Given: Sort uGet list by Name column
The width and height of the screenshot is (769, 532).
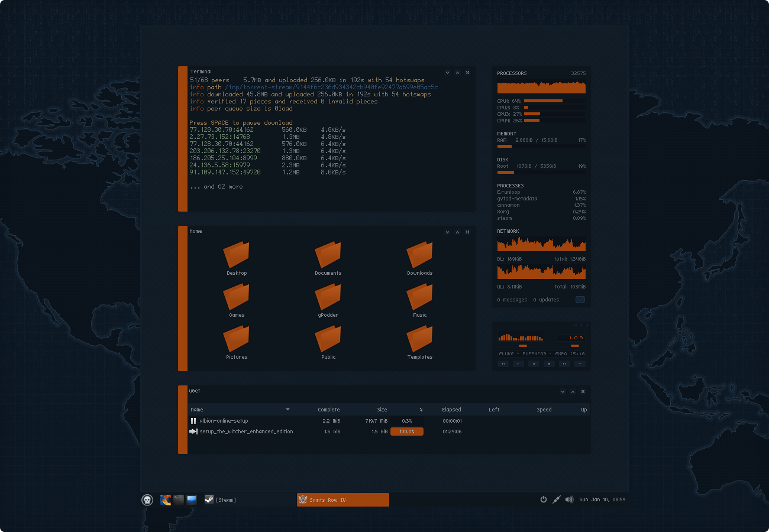Looking at the screenshot, I should (197, 410).
